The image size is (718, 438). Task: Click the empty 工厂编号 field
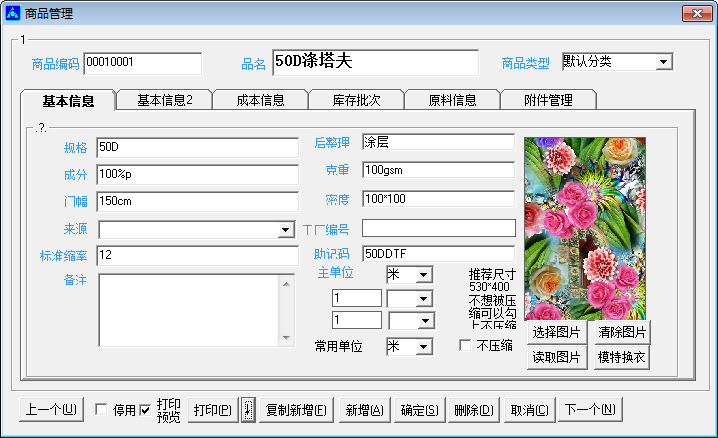coord(439,228)
